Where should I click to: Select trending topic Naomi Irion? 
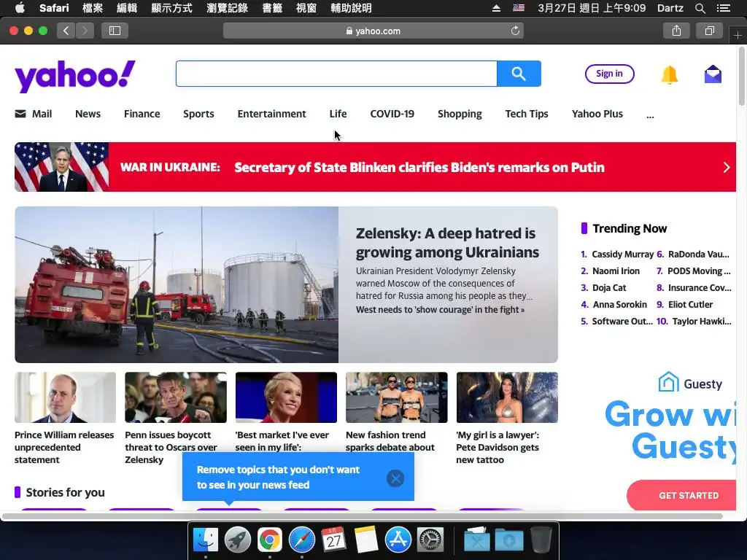click(616, 271)
